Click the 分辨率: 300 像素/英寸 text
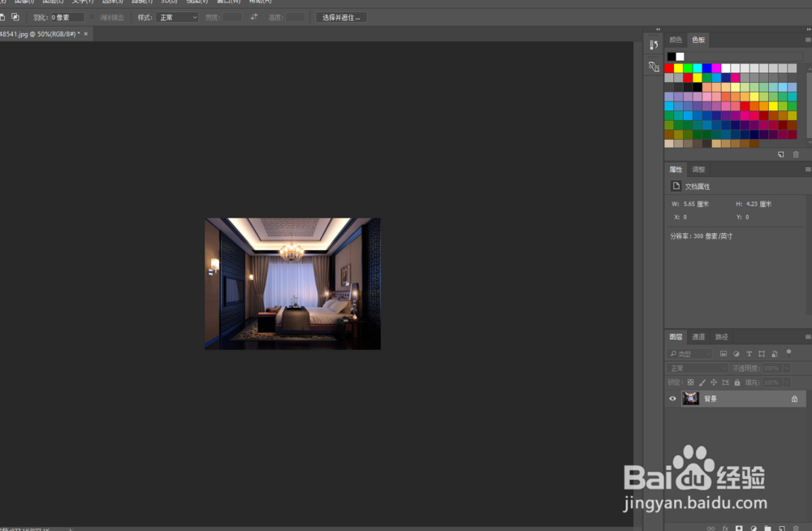The image size is (812, 531). click(702, 235)
